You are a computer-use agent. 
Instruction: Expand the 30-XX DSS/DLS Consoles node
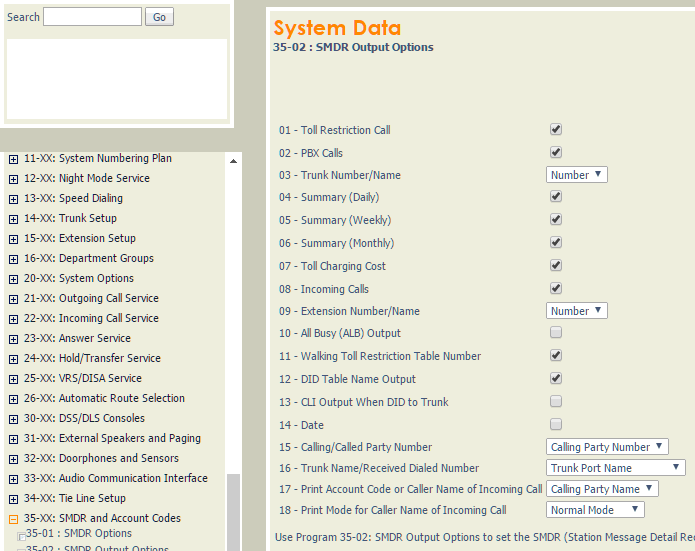click(x=13, y=419)
